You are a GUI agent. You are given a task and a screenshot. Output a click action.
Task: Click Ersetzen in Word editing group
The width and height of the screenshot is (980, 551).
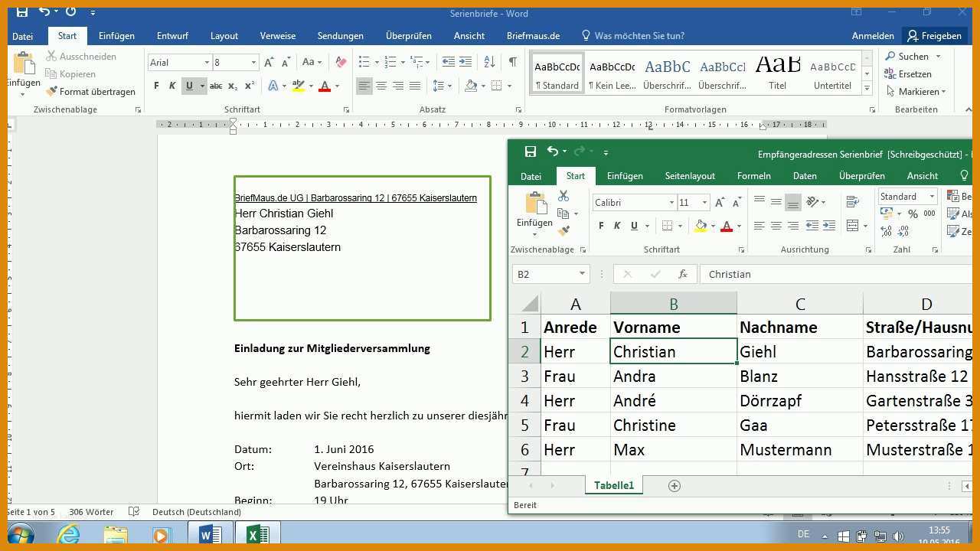908,73
